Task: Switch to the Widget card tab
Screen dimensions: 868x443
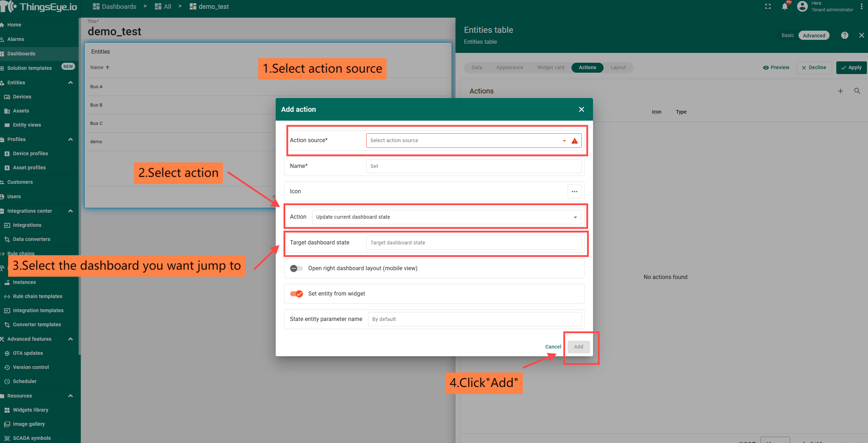Action: (x=550, y=67)
